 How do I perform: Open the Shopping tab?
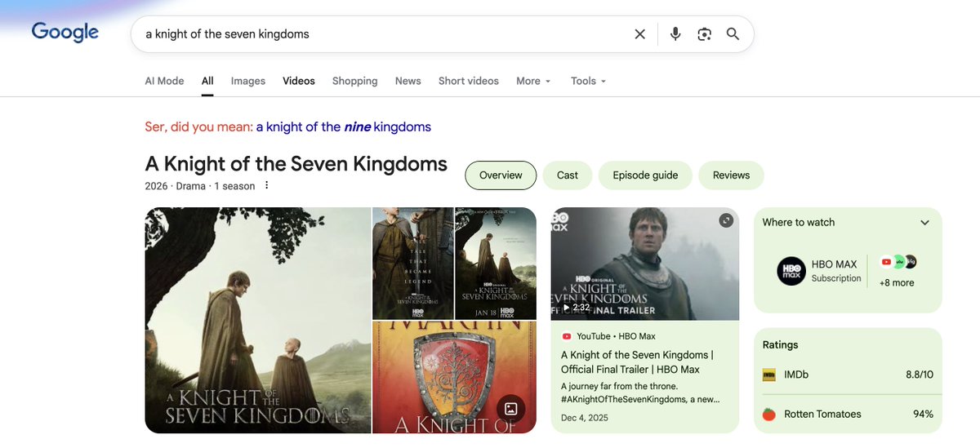(354, 81)
